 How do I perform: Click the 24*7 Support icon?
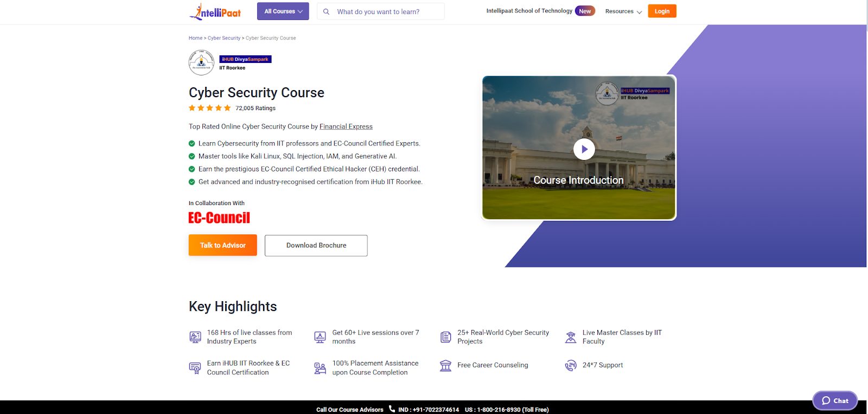(571, 365)
